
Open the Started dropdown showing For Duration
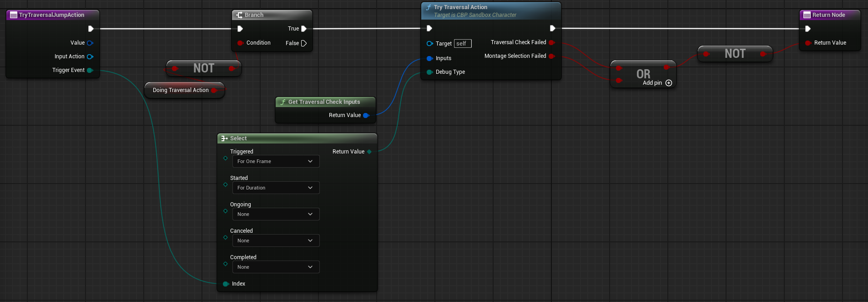click(x=276, y=188)
